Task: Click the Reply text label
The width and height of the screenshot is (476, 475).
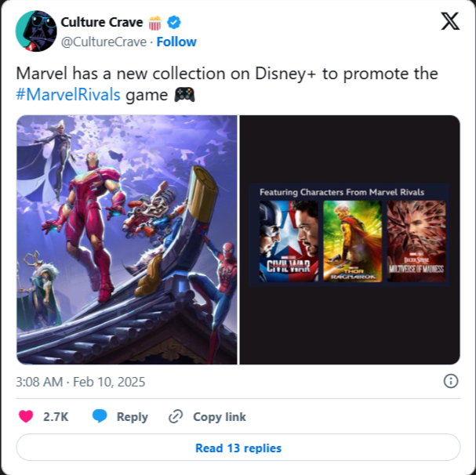Action: tap(133, 417)
